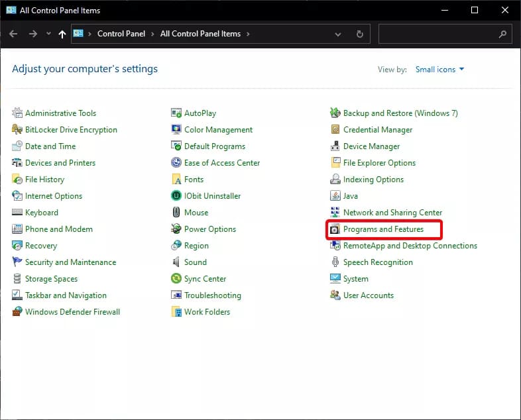Open the AutoPlay icon
This screenshot has width=521, height=420.
pos(176,113)
